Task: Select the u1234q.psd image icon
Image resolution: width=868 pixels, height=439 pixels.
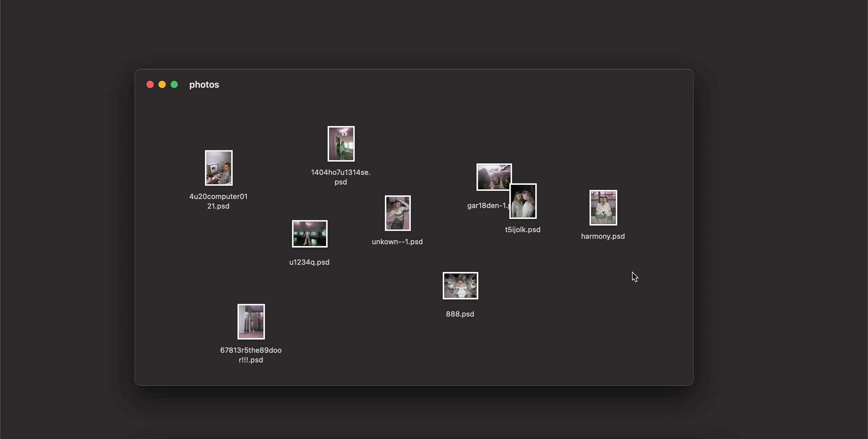Action: coord(309,234)
